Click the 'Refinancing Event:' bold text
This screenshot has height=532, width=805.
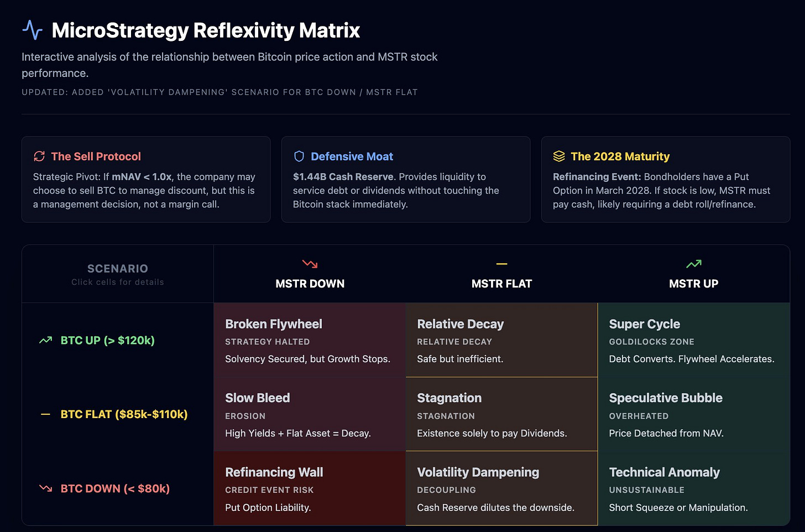pyautogui.click(x=597, y=177)
